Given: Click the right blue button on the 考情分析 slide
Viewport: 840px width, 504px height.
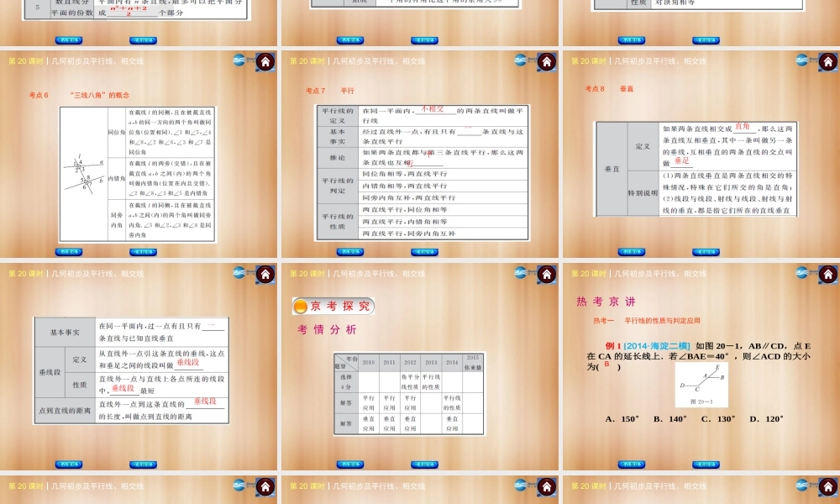Looking at the screenshot, I should click(x=425, y=465).
